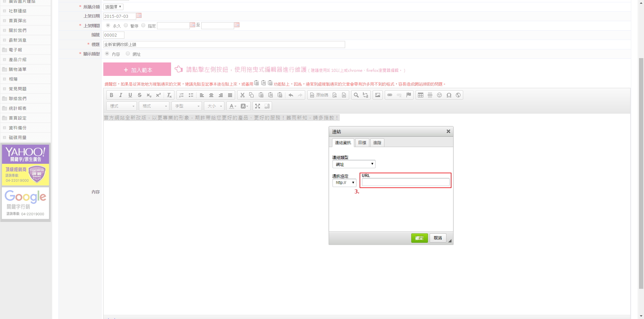644x319 pixels.
Task: Click the insert image icon
Action: pyautogui.click(x=378, y=95)
